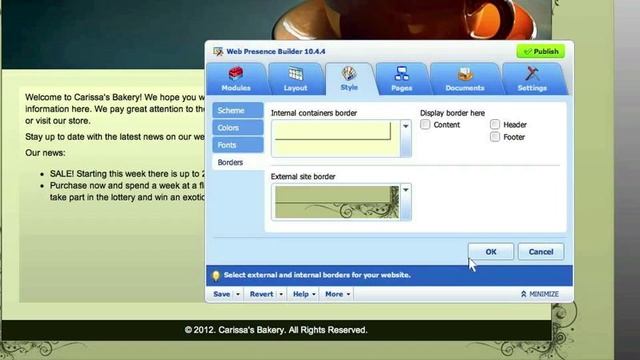The width and height of the screenshot is (640, 360).
Task: Open the Save dropdown arrow
Action: point(238,294)
